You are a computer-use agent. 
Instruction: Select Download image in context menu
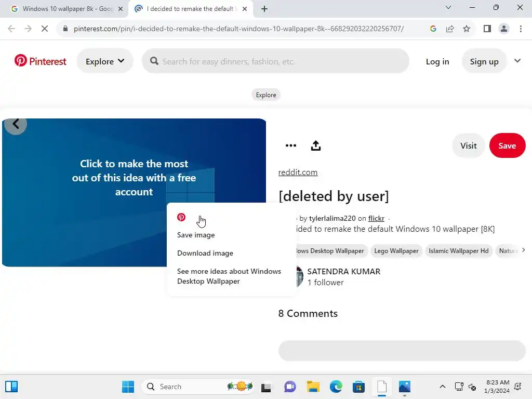pos(205,253)
